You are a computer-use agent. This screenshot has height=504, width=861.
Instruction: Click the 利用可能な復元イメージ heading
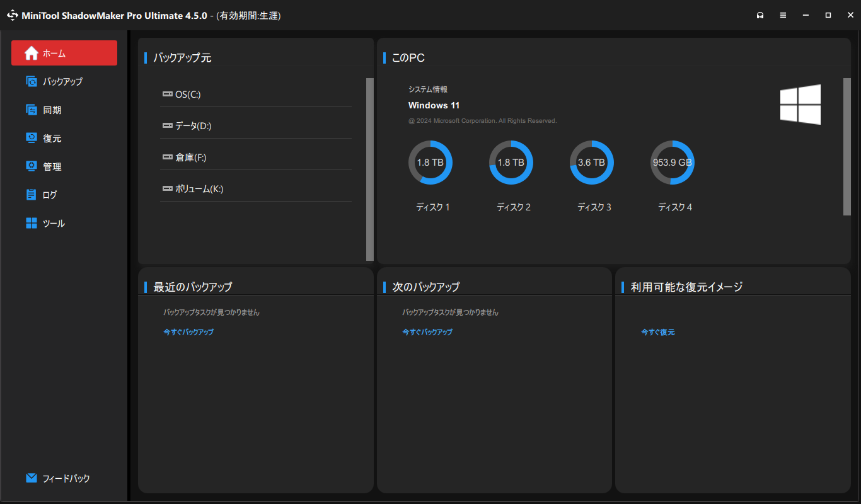click(687, 287)
